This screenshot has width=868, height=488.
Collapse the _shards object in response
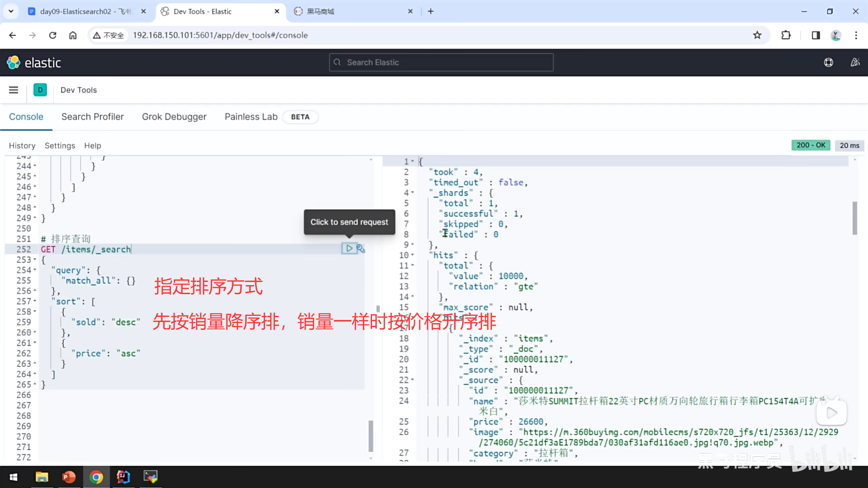tap(412, 193)
